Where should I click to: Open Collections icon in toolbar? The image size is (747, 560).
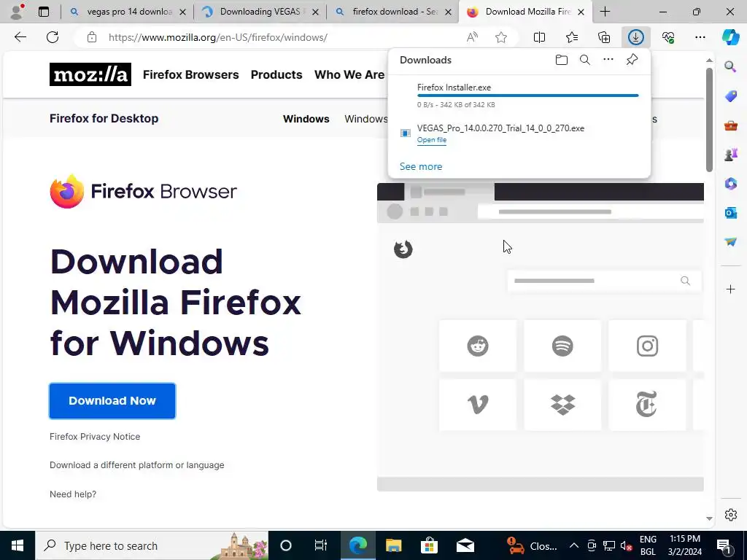(604, 37)
